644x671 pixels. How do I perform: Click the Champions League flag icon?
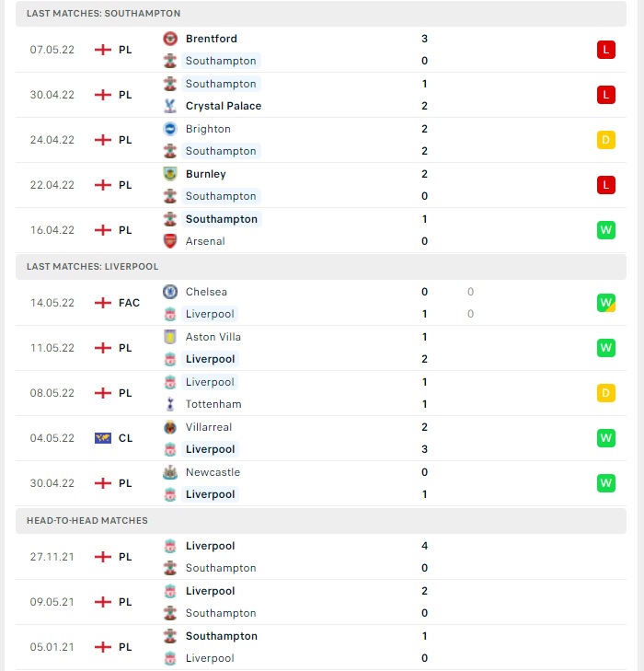[x=103, y=438]
